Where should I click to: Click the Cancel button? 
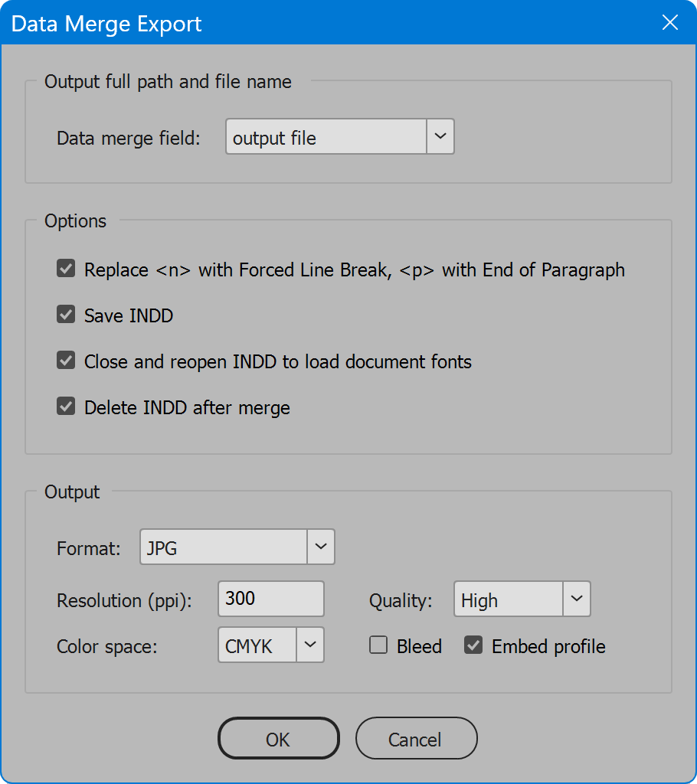tap(416, 739)
